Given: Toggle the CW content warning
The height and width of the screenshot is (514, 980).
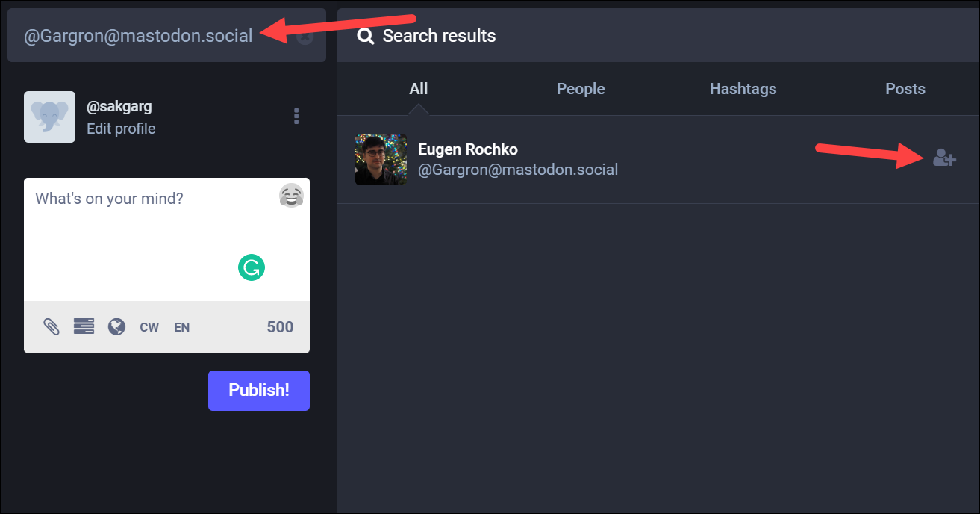Looking at the screenshot, I should pos(149,327).
